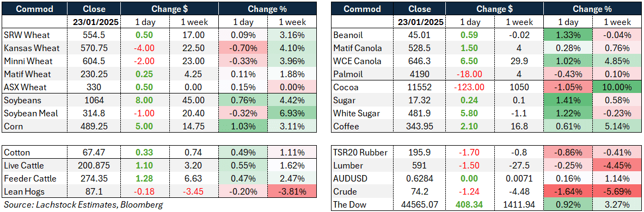Select the Sugar 1 day 1.41% cell

(x=569, y=101)
